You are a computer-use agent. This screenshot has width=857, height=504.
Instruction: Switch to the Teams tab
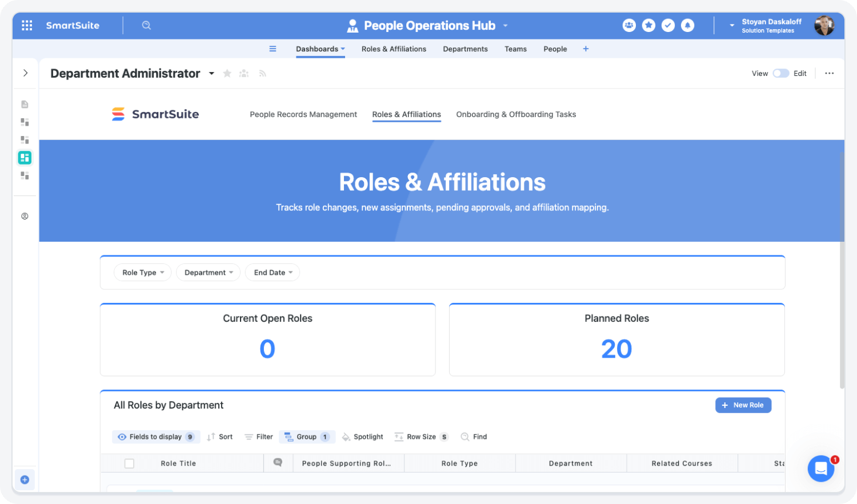(x=515, y=49)
